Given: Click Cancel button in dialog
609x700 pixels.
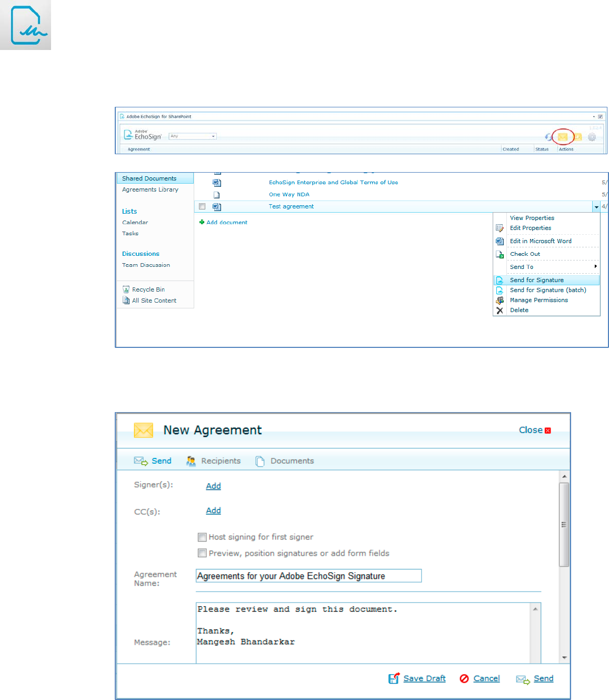Looking at the screenshot, I should pyautogui.click(x=480, y=678).
